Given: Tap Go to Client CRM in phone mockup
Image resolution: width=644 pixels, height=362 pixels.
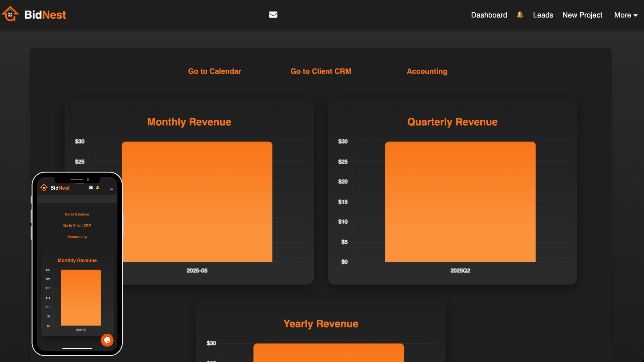Looking at the screenshot, I should coord(77,225).
